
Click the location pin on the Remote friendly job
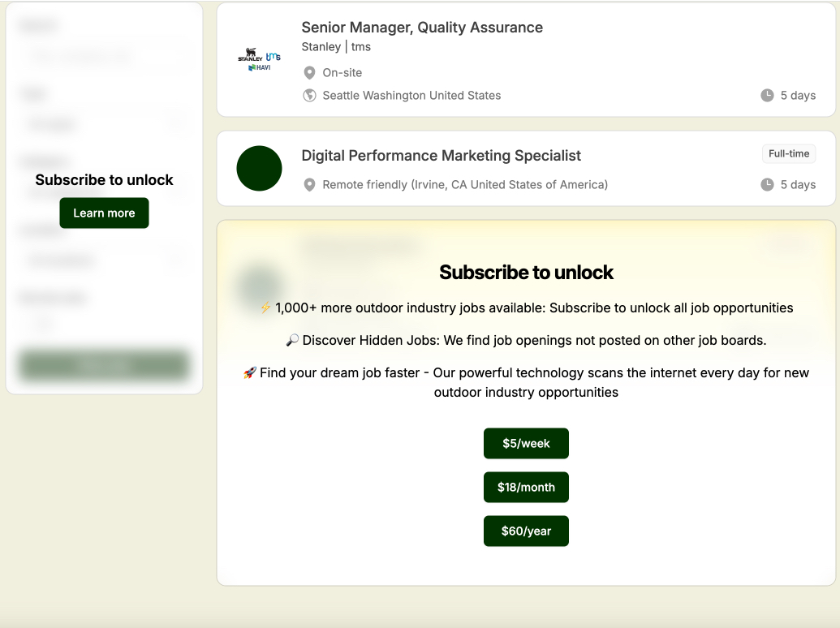309,184
